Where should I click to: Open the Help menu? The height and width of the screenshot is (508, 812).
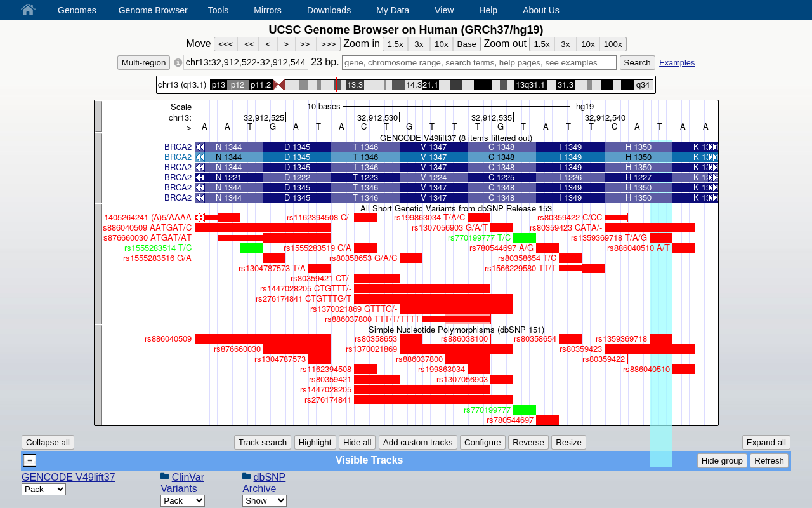488,10
